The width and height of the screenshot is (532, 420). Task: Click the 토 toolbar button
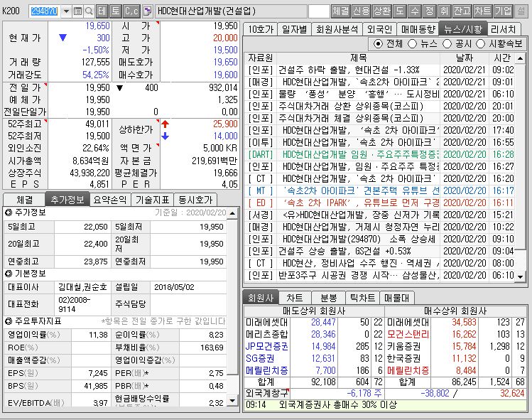click(116, 11)
